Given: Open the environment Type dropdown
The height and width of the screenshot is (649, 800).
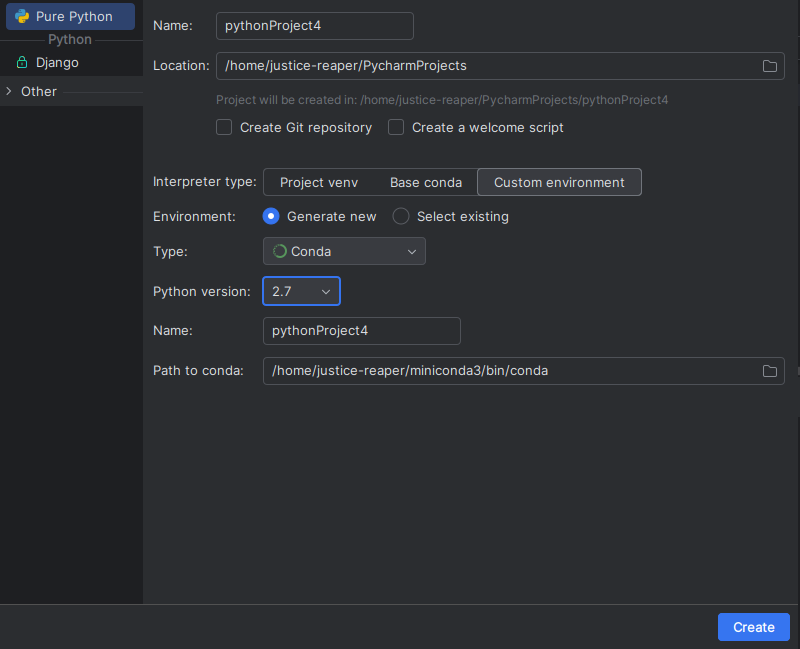Looking at the screenshot, I should point(344,251).
